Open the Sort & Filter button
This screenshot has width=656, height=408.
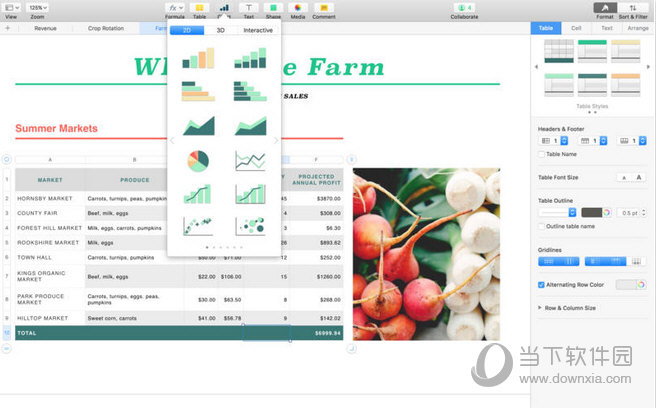tap(633, 8)
